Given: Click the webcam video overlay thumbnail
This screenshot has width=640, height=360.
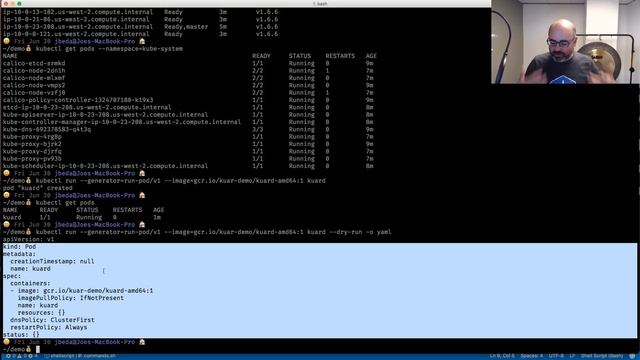Looking at the screenshot, I should tap(565, 42).
